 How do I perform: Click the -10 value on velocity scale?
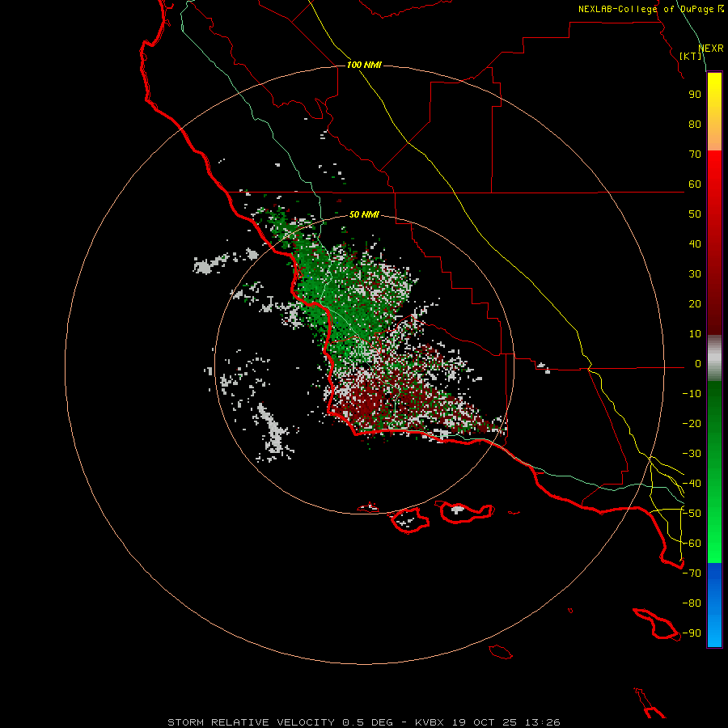(x=692, y=394)
